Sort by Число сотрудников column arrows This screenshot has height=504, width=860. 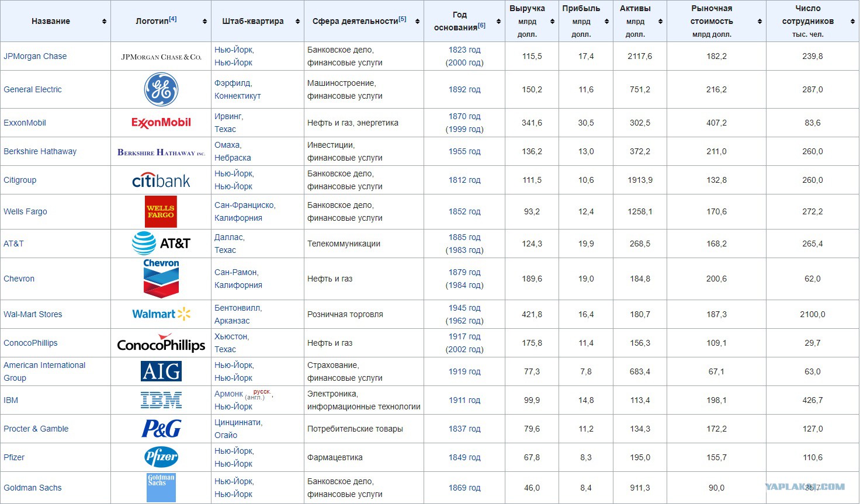point(852,22)
